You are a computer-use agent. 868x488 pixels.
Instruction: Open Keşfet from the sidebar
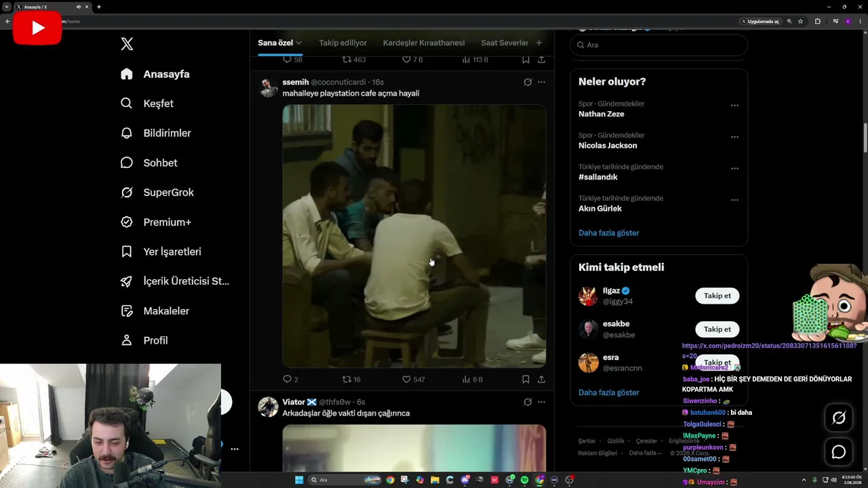(147, 104)
